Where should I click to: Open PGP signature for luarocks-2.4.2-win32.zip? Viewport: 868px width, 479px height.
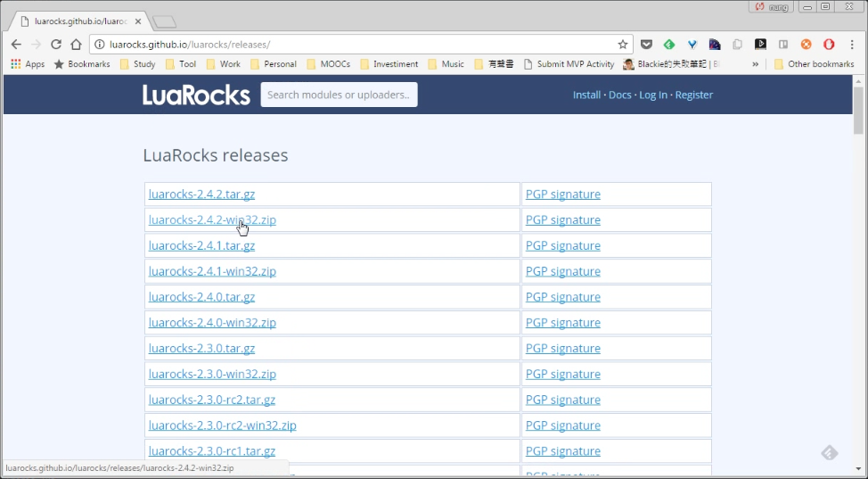click(563, 220)
